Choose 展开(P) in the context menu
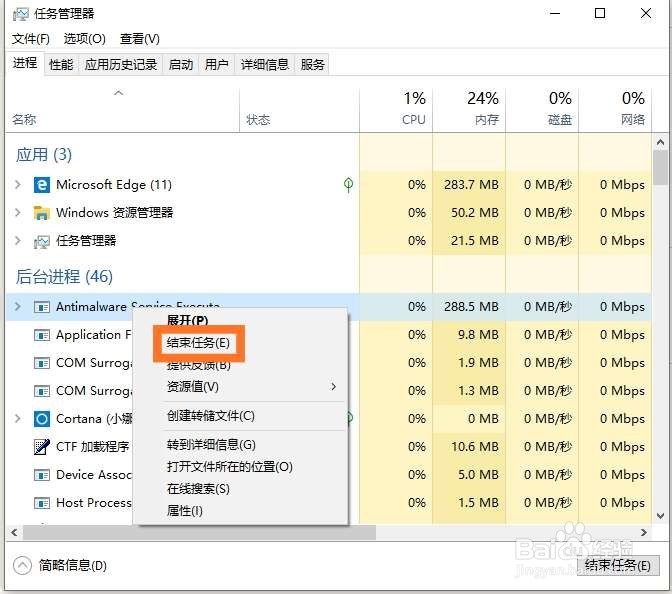The image size is (672, 594). (188, 321)
